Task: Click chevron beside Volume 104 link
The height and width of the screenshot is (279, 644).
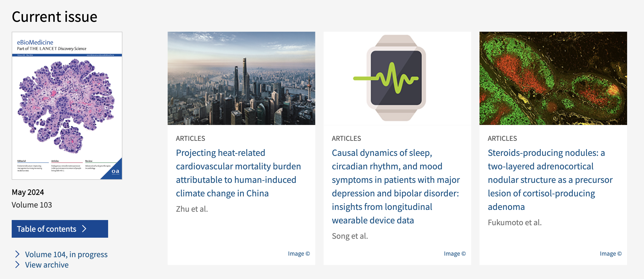Action: pos(17,254)
